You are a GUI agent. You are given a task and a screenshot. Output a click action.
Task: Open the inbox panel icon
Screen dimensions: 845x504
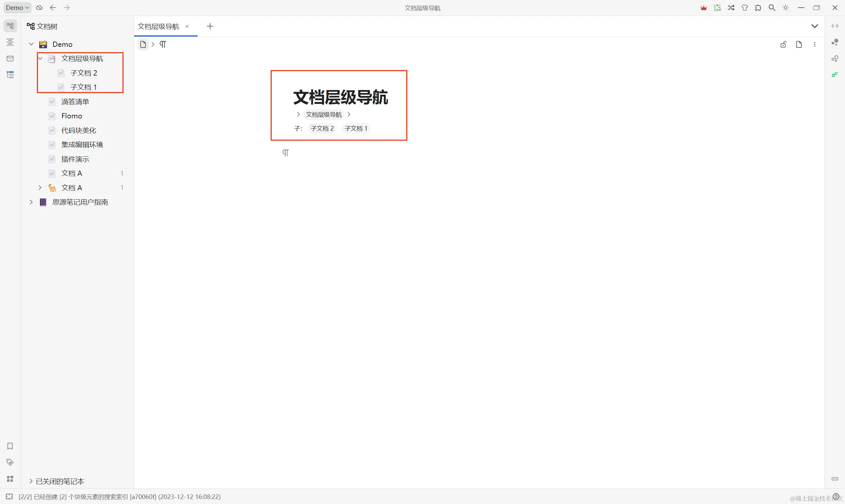coord(10,58)
